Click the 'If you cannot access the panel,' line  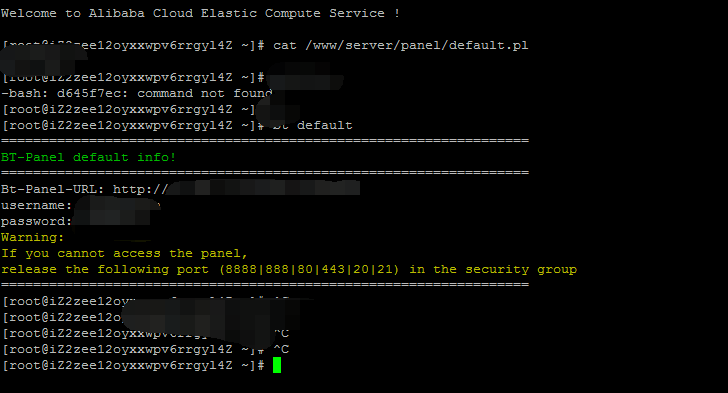click(x=124, y=254)
